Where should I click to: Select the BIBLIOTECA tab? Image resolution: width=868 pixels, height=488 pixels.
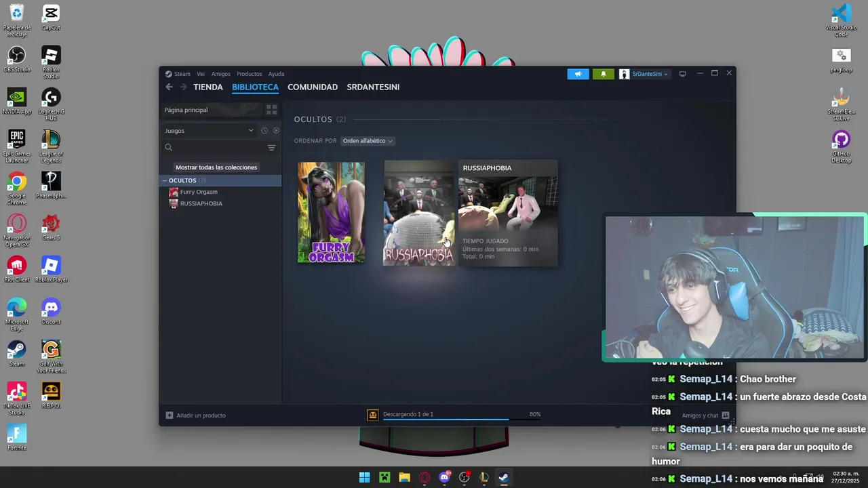(255, 87)
